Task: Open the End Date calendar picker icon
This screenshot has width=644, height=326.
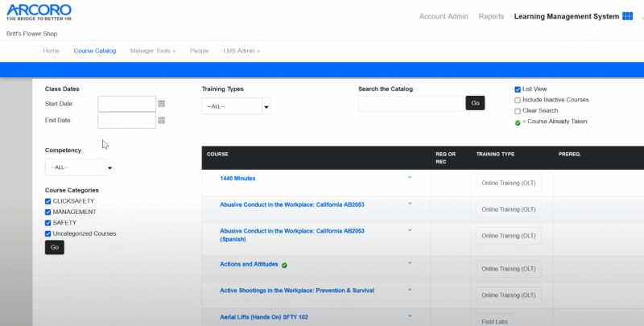Action: (162, 121)
